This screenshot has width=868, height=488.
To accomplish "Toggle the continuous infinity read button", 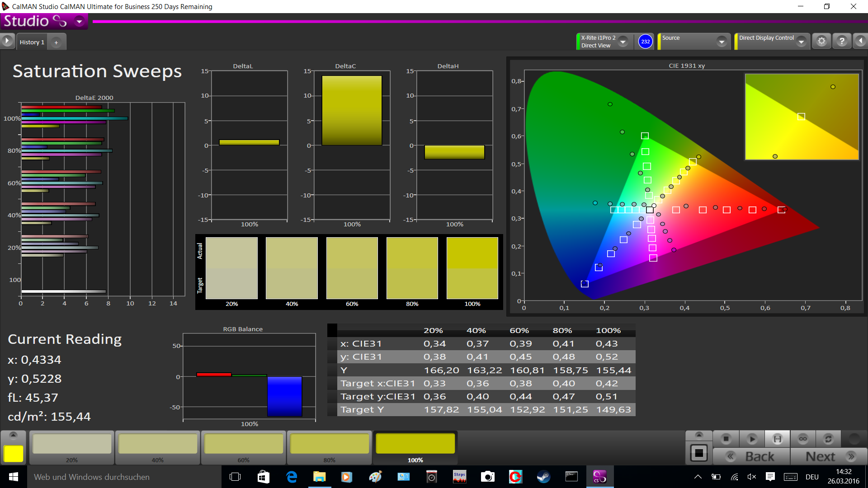I will coord(803,439).
